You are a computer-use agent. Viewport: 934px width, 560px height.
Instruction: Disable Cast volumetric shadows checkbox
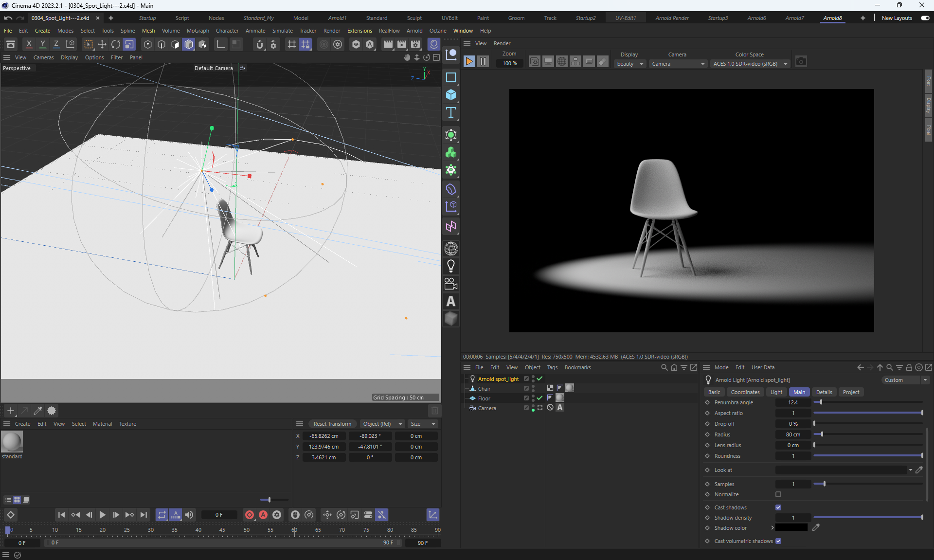pos(778,541)
